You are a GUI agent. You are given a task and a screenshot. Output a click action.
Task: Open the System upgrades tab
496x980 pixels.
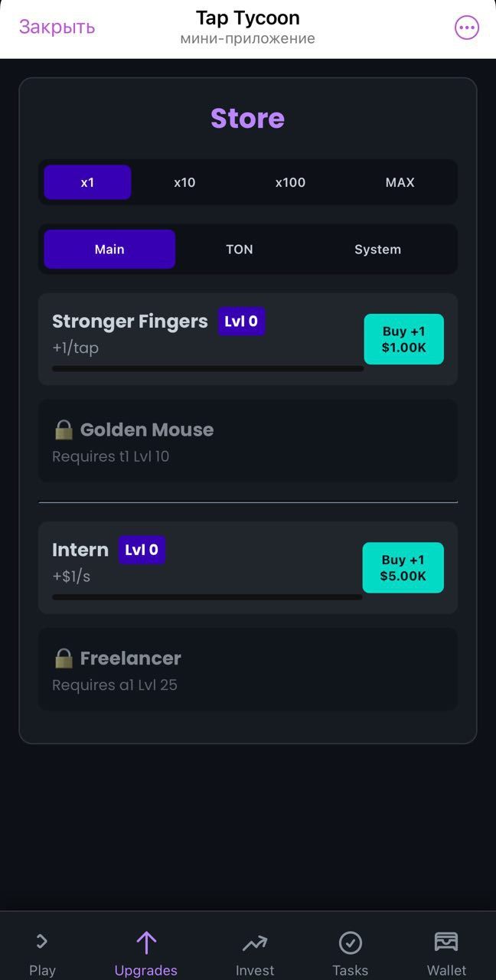click(x=378, y=249)
